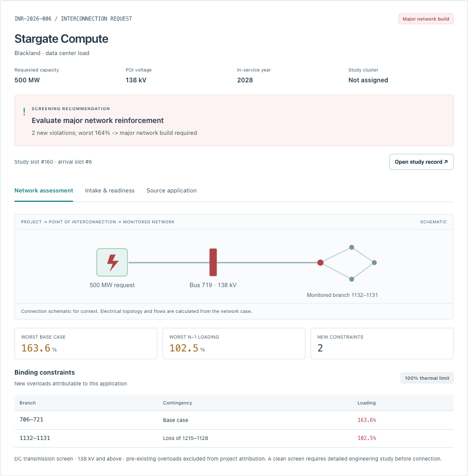The height and width of the screenshot is (476, 468).
Task: Click the 100% thermal limit badge
Action: click(427, 378)
